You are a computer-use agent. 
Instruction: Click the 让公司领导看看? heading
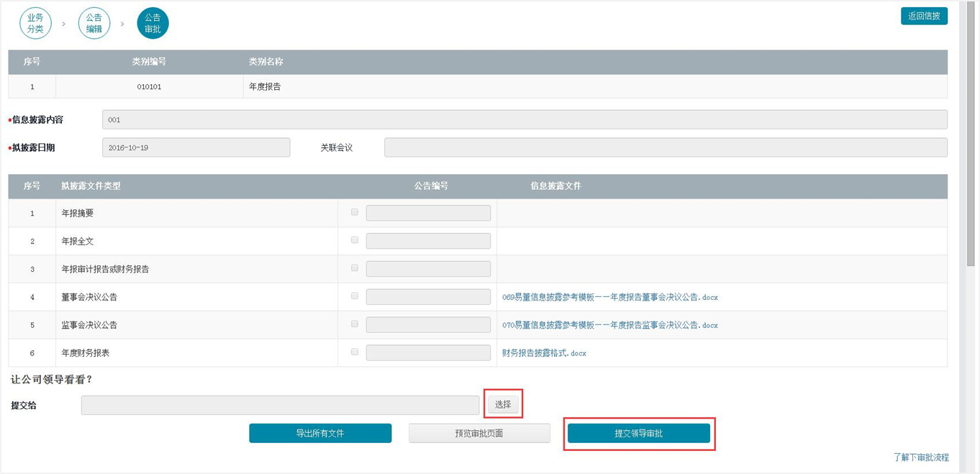(x=51, y=379)
